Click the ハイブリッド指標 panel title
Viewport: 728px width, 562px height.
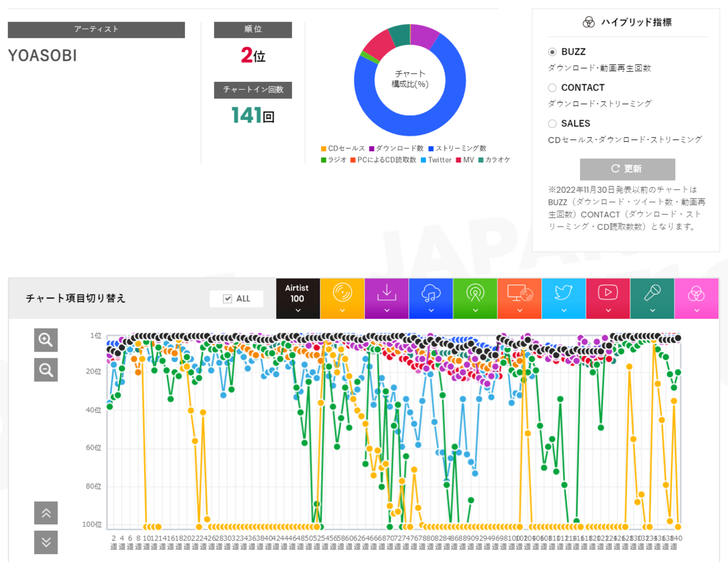click(x=636, y=22)
